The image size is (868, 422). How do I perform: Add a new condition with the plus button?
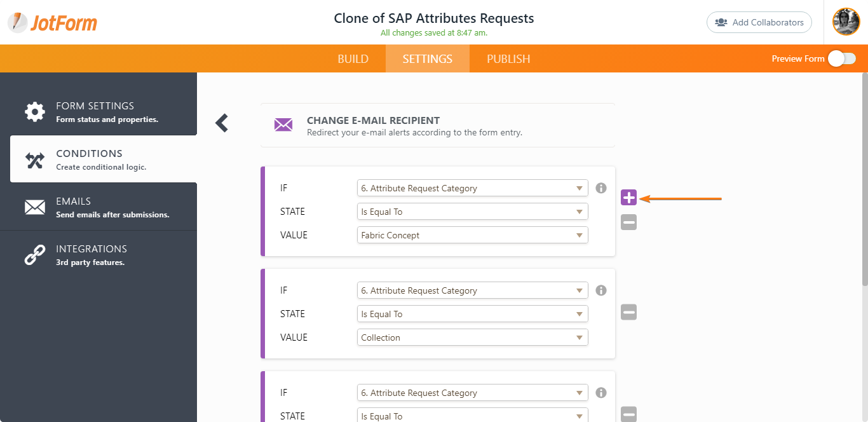(628, 198)
